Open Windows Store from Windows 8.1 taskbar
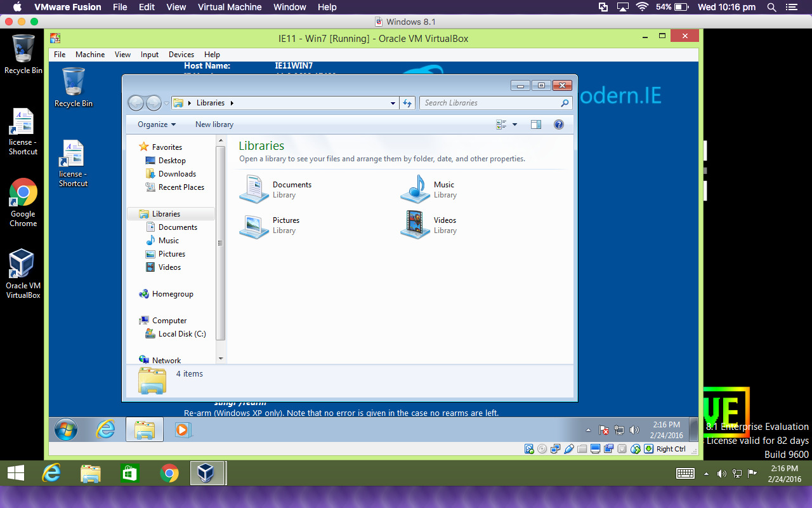The height and width of the screenshot is (508, 812). coord(129,473)
